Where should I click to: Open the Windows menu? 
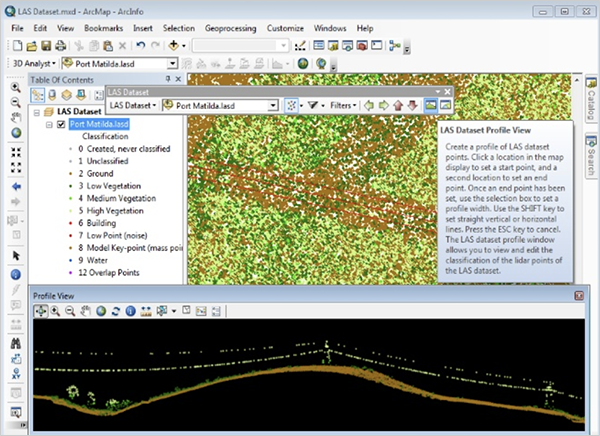[x=330, y=28]
